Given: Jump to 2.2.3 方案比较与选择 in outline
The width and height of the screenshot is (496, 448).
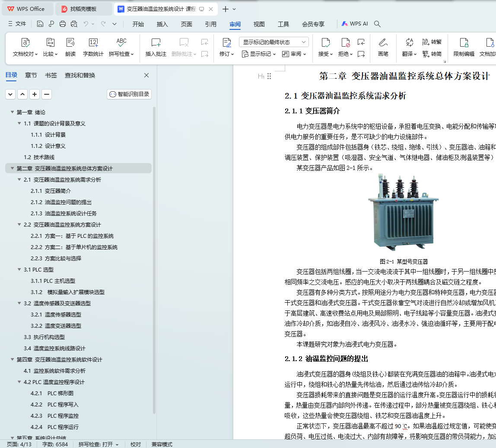Looking at the screenshot, I should (x=56, y=258).
